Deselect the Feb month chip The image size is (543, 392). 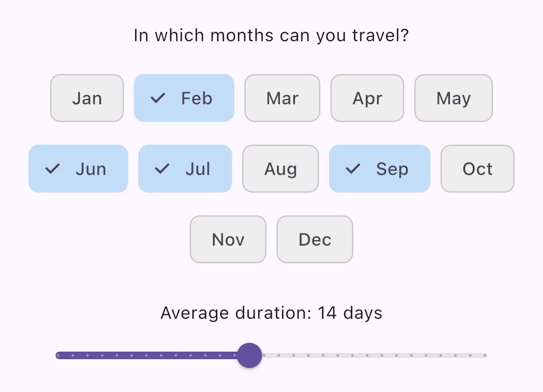pyautogui.click(x=184, y=98)
